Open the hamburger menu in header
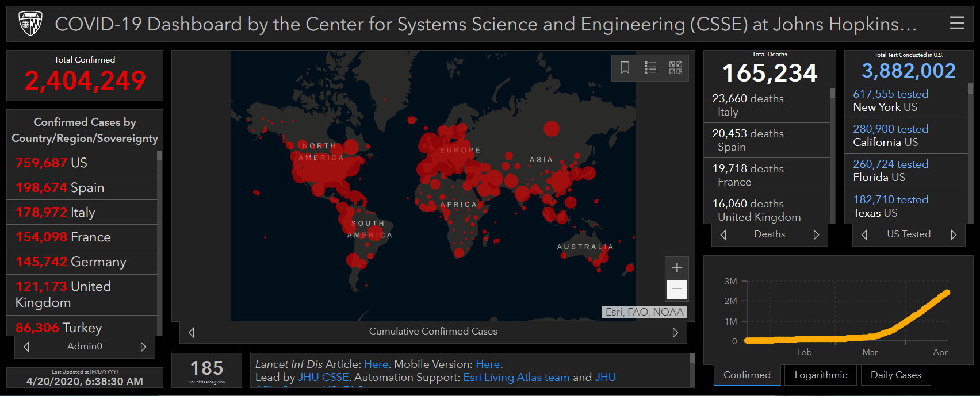Viewport: 980px width, 396px height. coord(957,23)
